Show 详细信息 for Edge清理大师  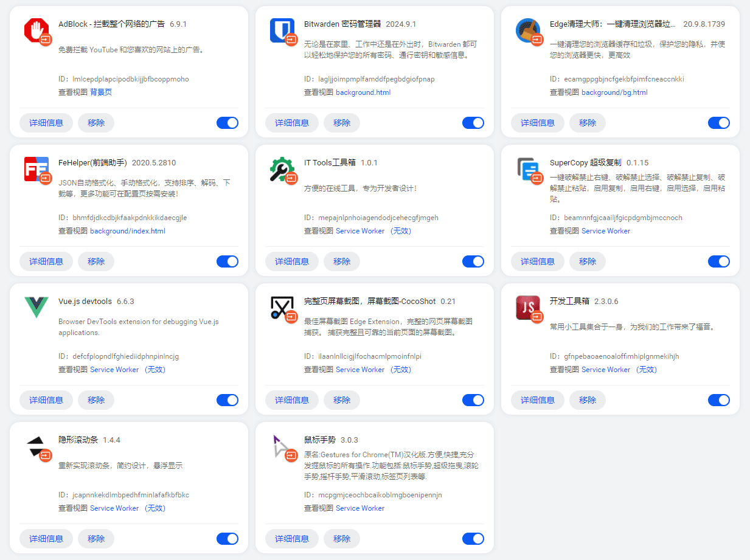538,123
